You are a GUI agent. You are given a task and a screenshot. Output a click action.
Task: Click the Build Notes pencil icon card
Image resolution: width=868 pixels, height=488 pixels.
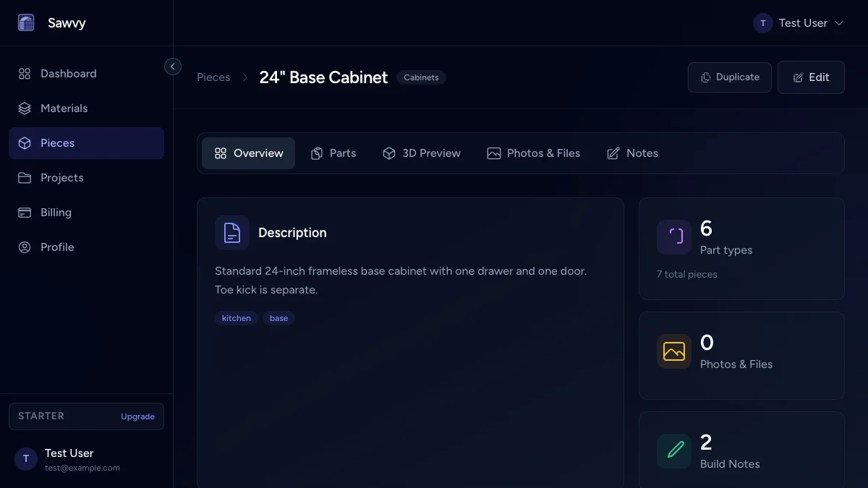click(x=673, y=450)
